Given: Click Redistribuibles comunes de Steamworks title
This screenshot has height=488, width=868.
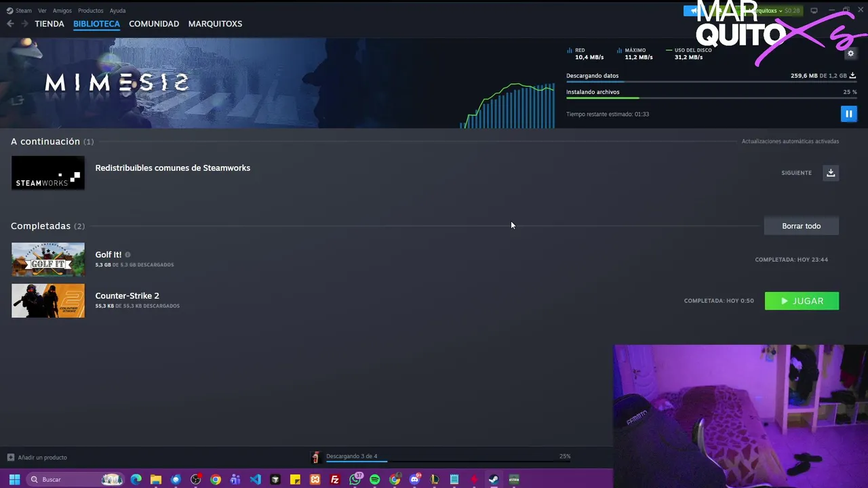Looking at the screenshot, I should (173, 168).
